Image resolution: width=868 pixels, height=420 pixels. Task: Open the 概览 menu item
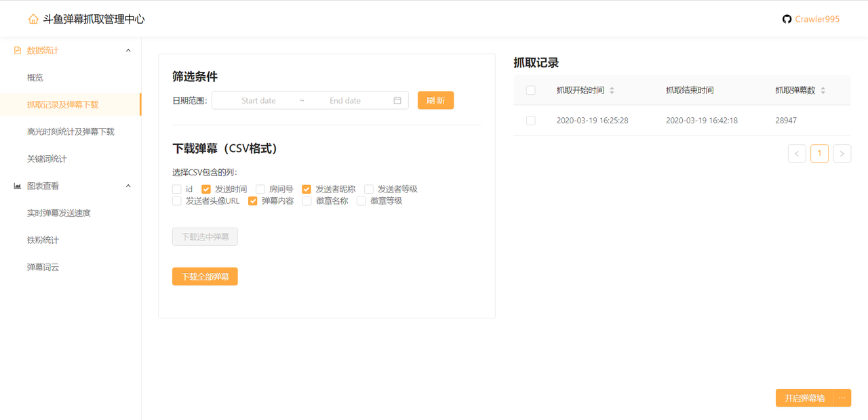pyautogui.click(x=71, y=77)
